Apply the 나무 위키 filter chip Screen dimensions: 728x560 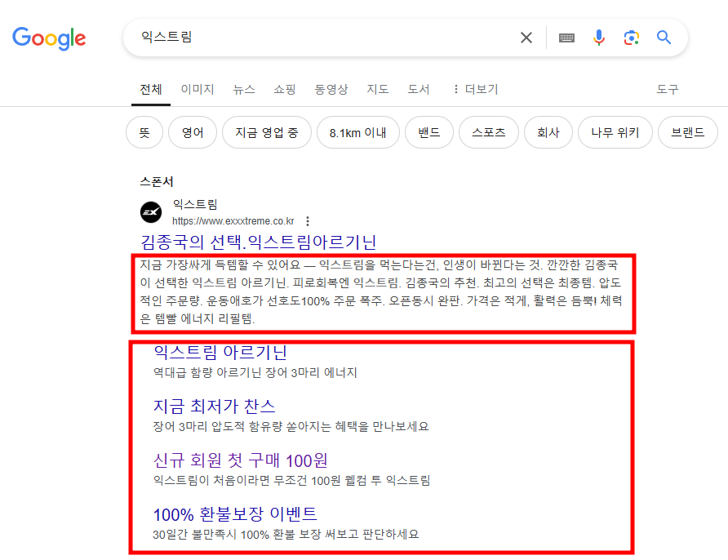[x=615, y=132]
